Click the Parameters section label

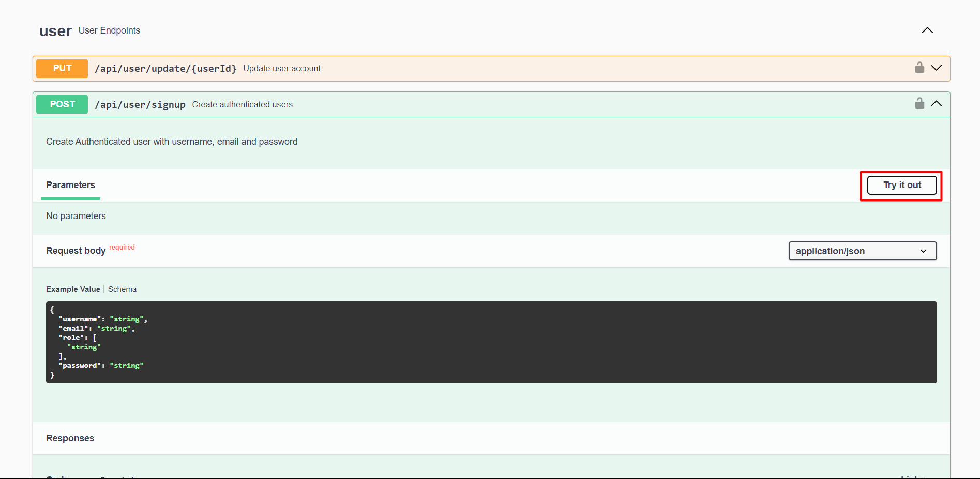(70, 185)
